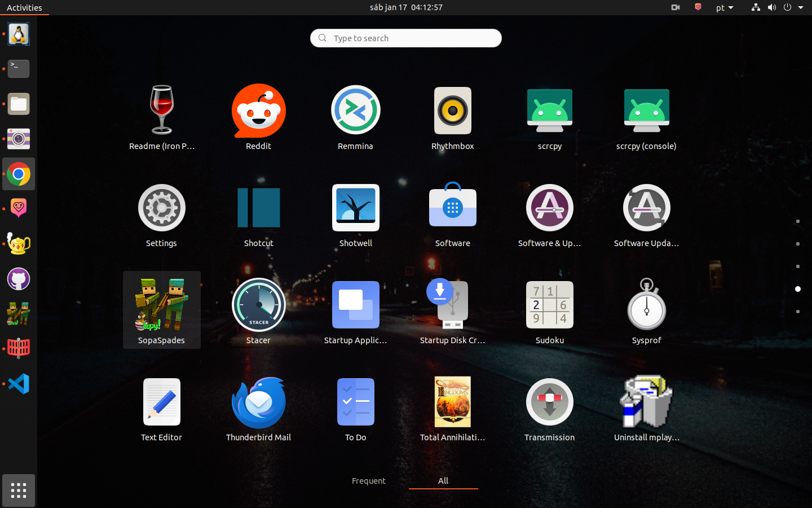Open the pt keyboard layout dropdown

(725, 8)
